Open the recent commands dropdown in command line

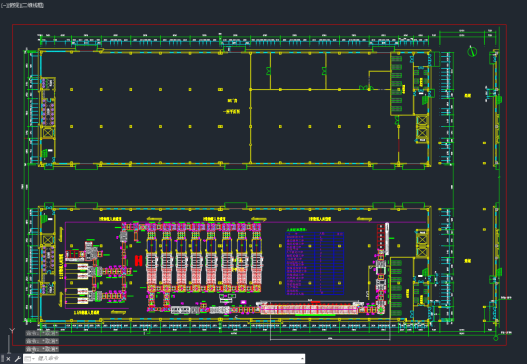click(30, 359)
